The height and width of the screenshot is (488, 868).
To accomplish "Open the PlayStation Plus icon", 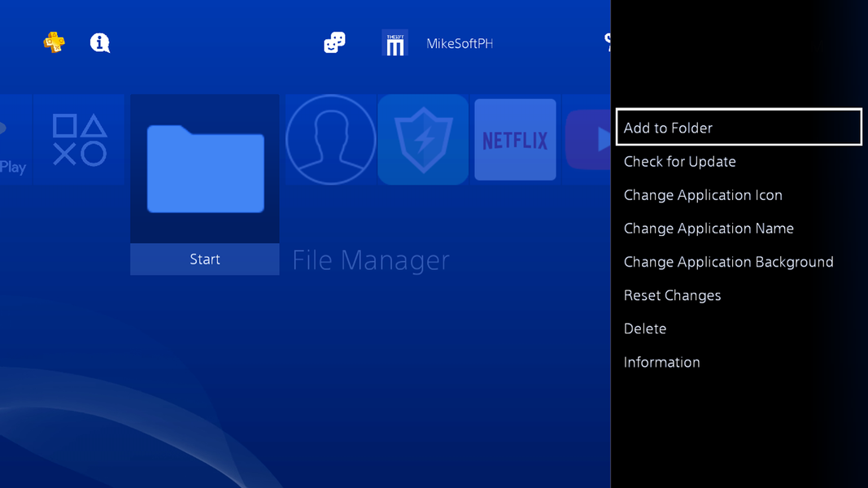I will point(54,42).
